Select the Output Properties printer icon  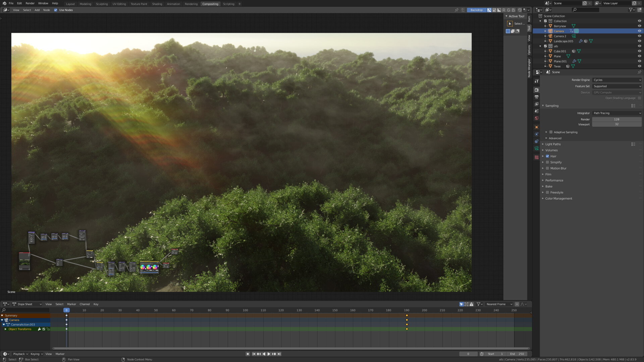pos(536,96)
